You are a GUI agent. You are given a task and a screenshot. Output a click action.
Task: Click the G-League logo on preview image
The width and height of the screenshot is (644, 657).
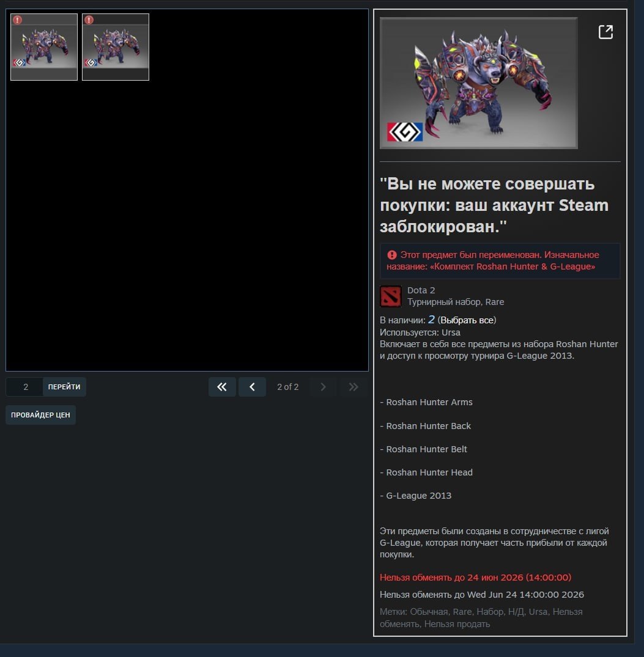tap(405, 132)
